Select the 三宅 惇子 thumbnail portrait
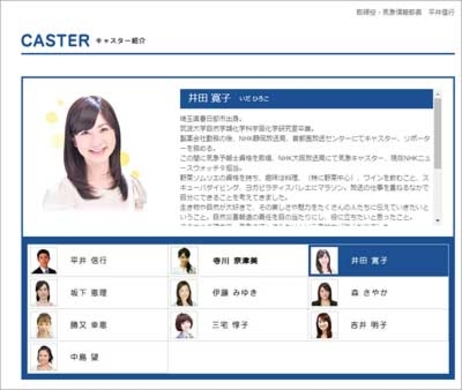The image size is (462, 390). 184,325
